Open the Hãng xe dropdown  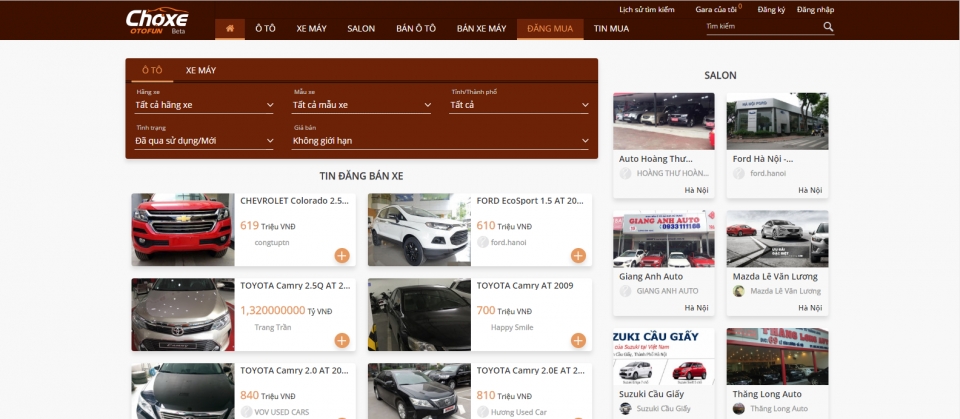204,105
